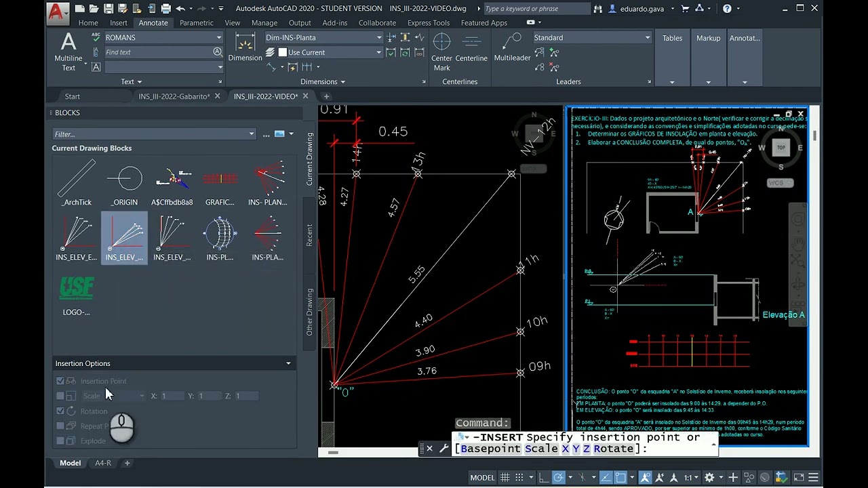
Task: Expand the Text panel dropdown
Action: click(x=131, y=82)
